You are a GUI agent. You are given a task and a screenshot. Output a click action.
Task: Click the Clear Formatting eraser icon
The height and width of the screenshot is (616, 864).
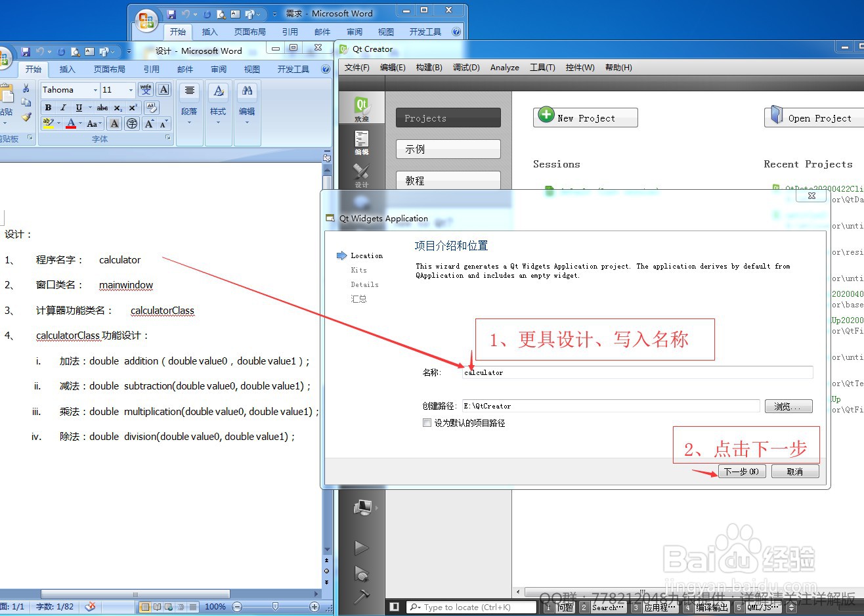(152, 107)
